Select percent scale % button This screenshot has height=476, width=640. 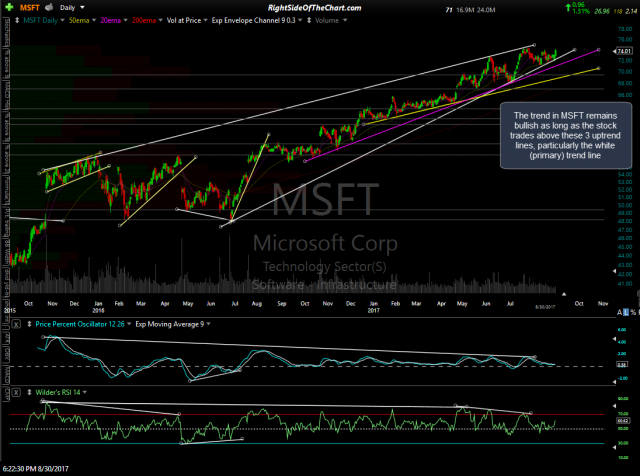point(633,312)
